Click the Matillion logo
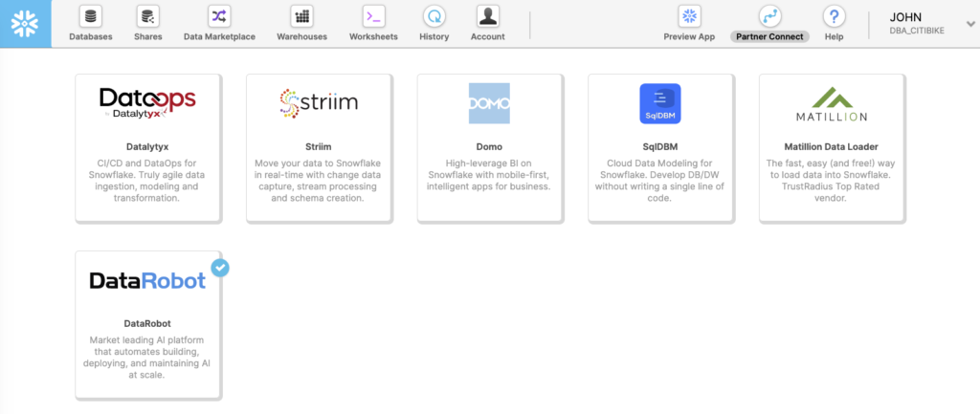Image resolution: width=980 pixels, height=414 pixels. (x=832, y=103)
